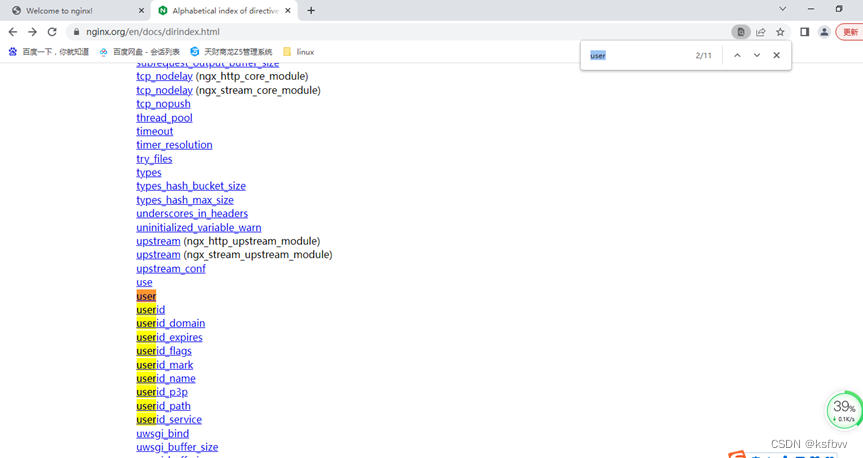Open the userid_name link
This screenshot has height=458, width=863.
(166, 378)
